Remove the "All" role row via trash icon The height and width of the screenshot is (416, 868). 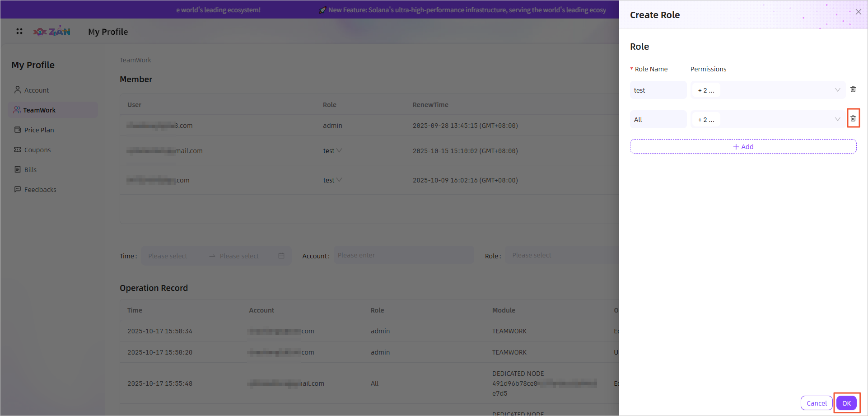click(x=853, y=118)
